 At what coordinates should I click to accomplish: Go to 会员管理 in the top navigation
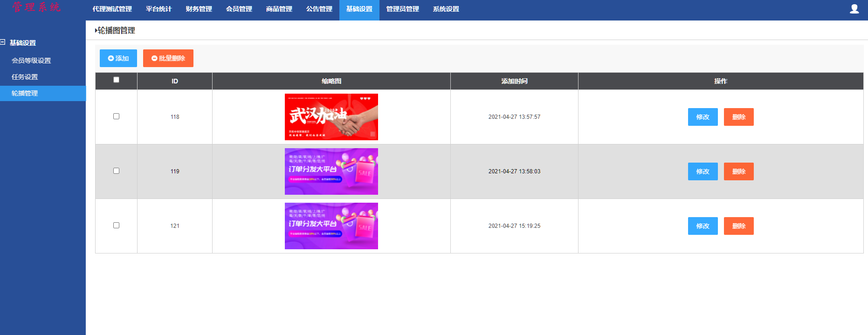coord(239,9)
